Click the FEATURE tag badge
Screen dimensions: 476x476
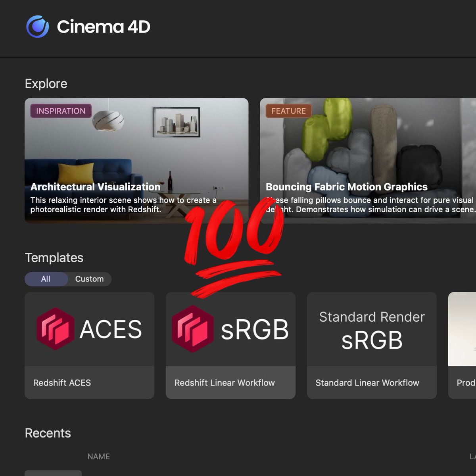[288, 111]
